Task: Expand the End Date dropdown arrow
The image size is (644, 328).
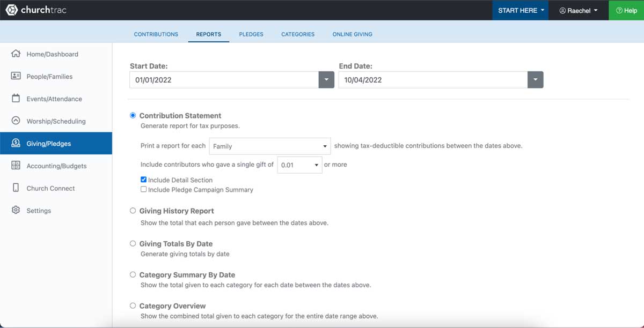Action: (535, 79)
